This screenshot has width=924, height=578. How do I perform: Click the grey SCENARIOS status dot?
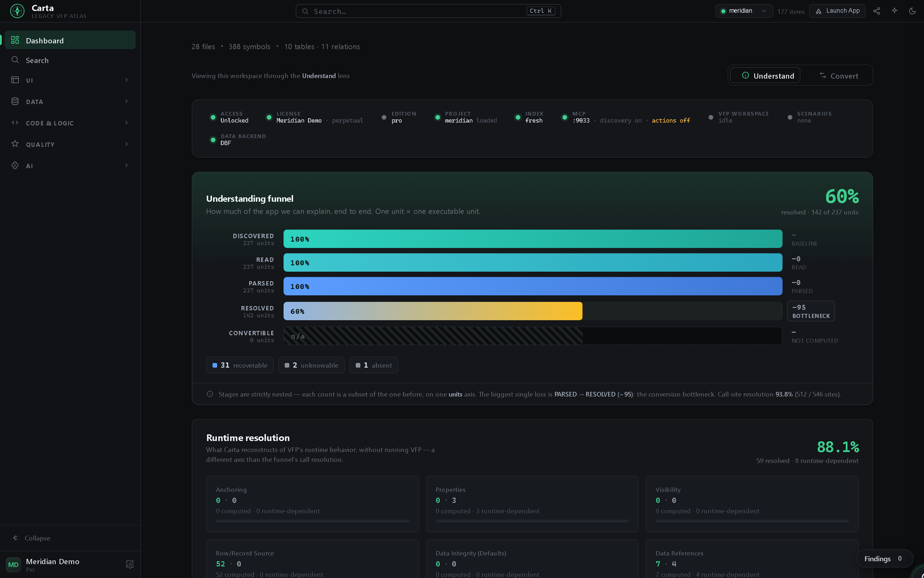790,117
